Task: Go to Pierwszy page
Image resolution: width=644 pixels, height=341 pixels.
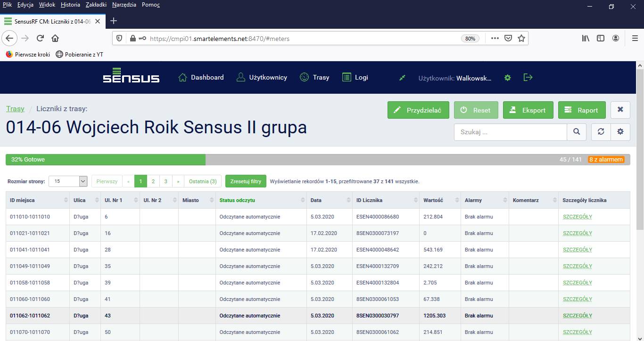Action: (107, 181)
